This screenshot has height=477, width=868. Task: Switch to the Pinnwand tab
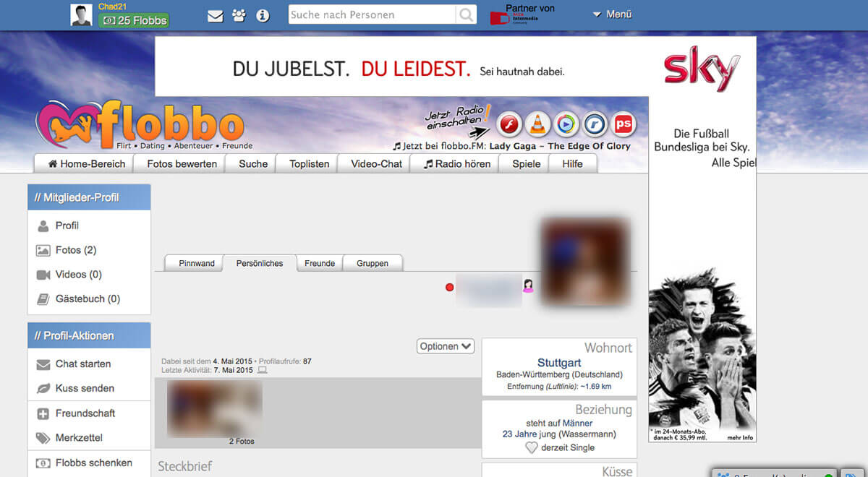[x=197, y=264]
